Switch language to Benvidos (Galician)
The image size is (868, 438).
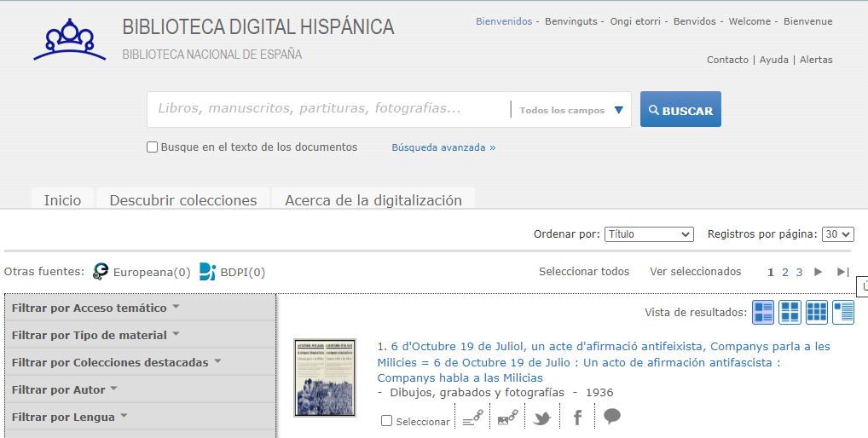[694, 21]
